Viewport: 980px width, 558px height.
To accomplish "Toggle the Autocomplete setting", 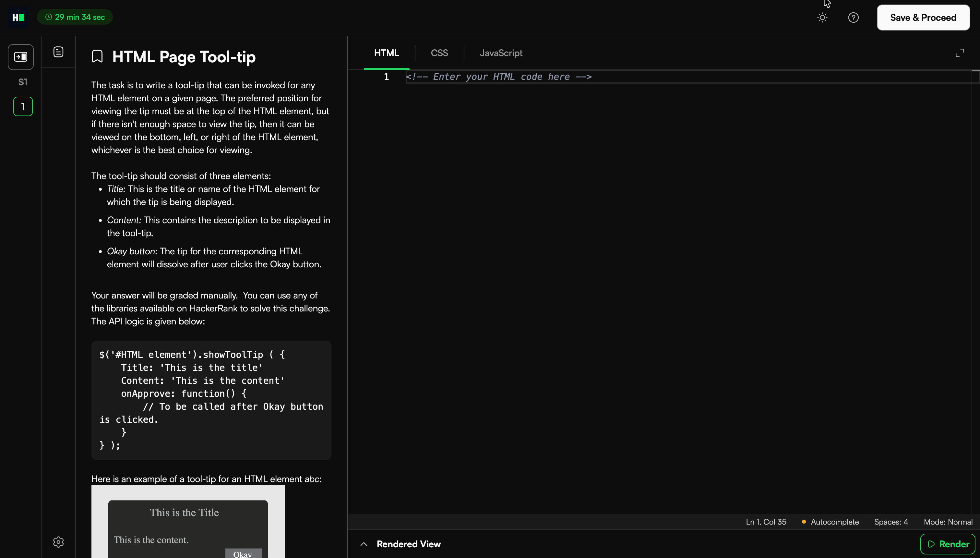I will (830, 522).
